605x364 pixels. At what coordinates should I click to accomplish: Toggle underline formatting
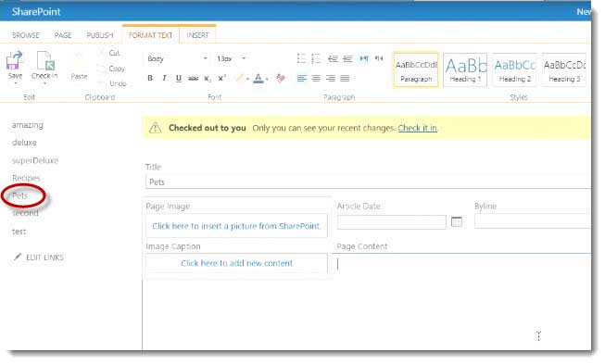point(178,79)
